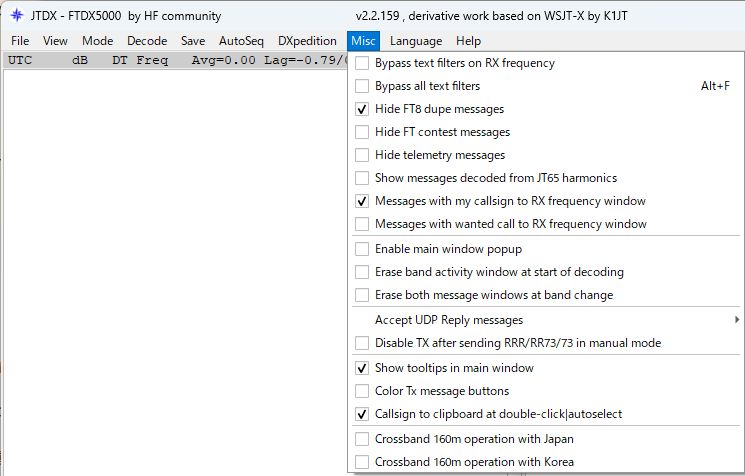Viewport: 745px width, 476px height.
Task: Open the Mode menu
Action: 97,41
